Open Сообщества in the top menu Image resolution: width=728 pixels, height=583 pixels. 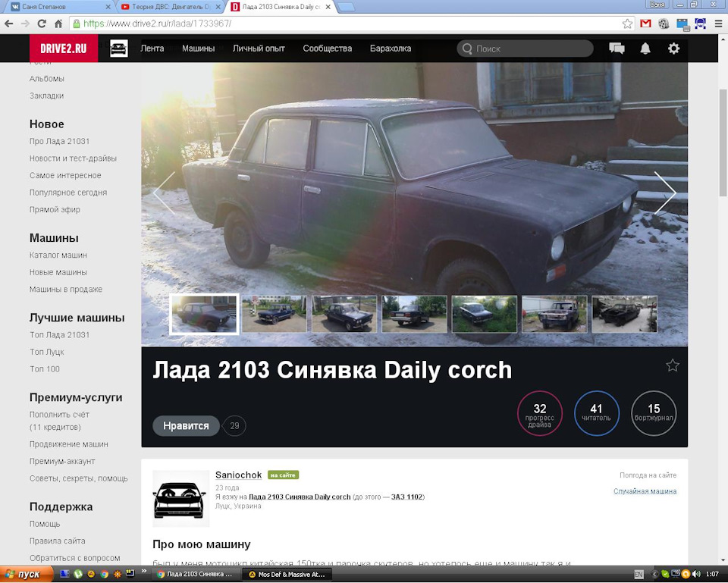[x=328, y=49]
